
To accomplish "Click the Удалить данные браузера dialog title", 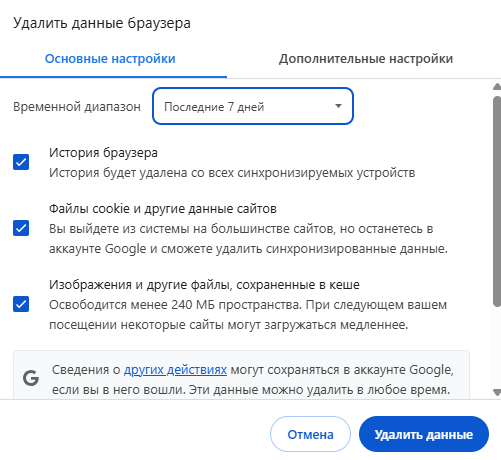I will click(102, 23).
